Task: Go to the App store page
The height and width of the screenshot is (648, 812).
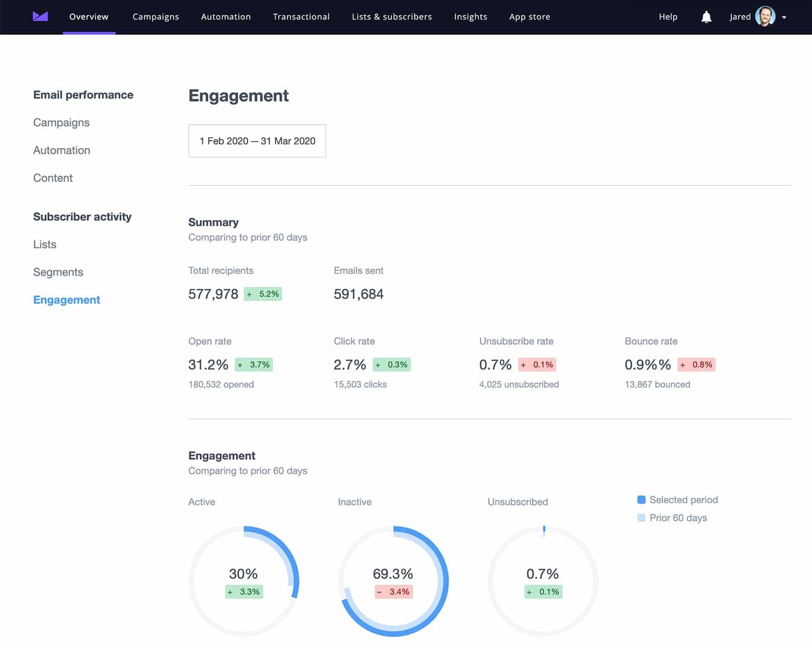Action: (x=529, y=16)
